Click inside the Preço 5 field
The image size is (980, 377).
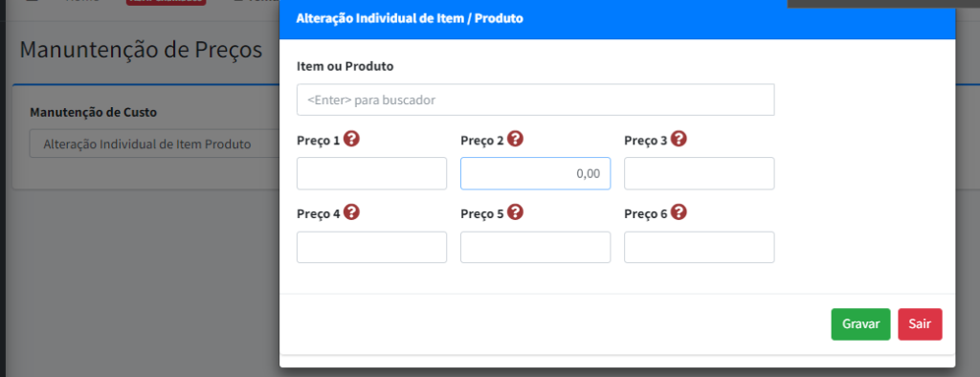(536, 247)
